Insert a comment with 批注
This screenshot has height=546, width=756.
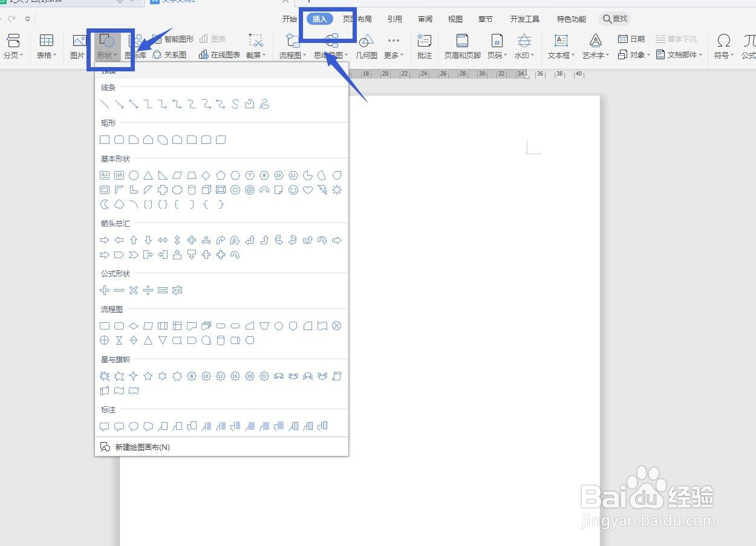(x=425, y=47)
